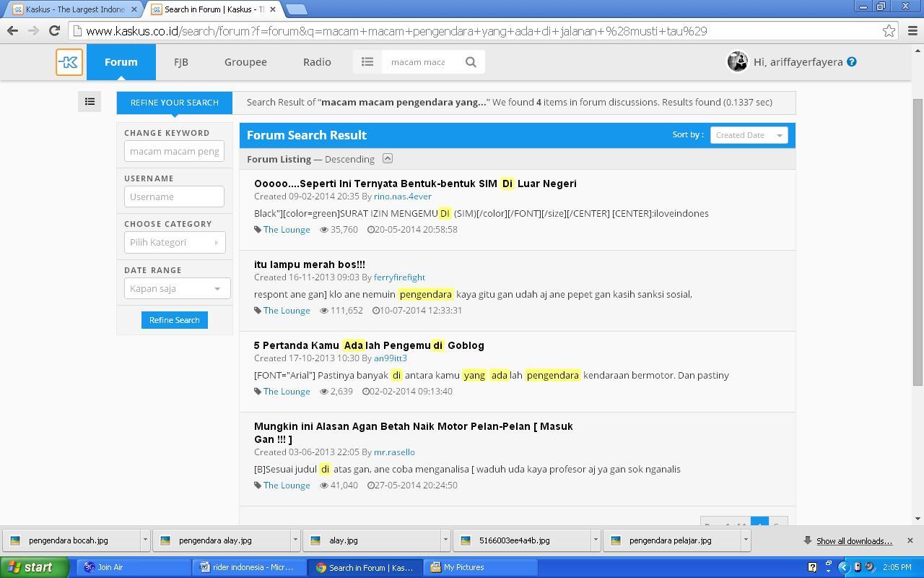924x578 pixels.
Task: Open thread '5 Pertanda Kamu Adalah Pengemudi Goblog'
Action: coord(369,345)
